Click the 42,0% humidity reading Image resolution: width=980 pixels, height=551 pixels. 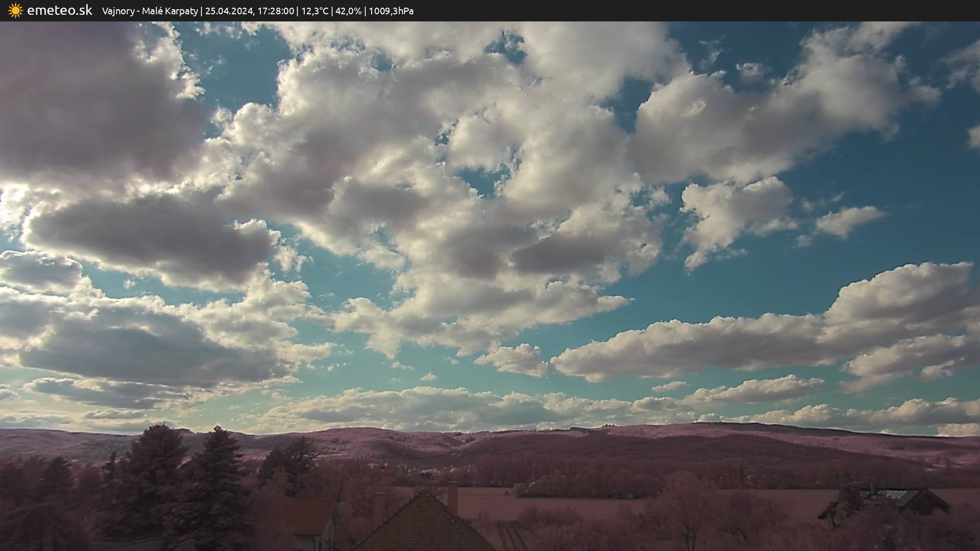click(348, 11)
